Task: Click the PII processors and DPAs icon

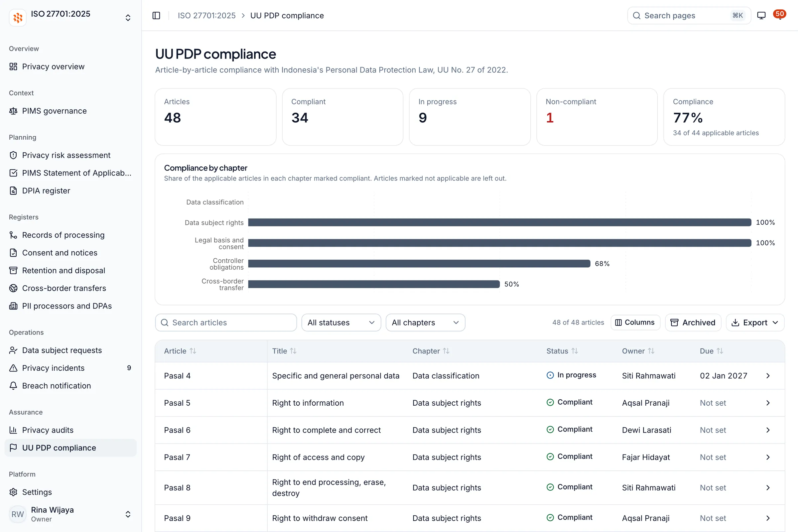Action: pyautogui.click(x=13, y=306)
